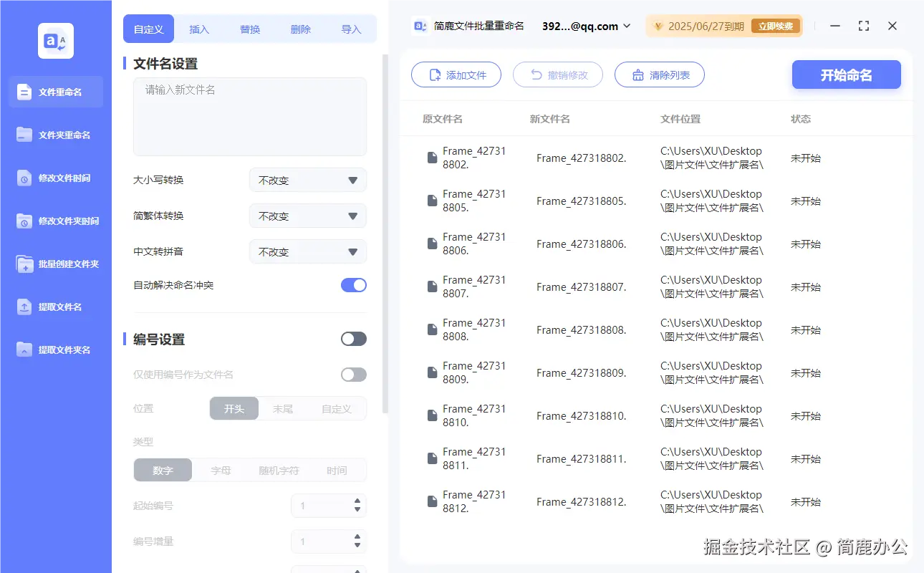924x573 pixels.
Task: Open 简繁体转换 dropdown
Action: pyautogui.click(x=308, y=216)
